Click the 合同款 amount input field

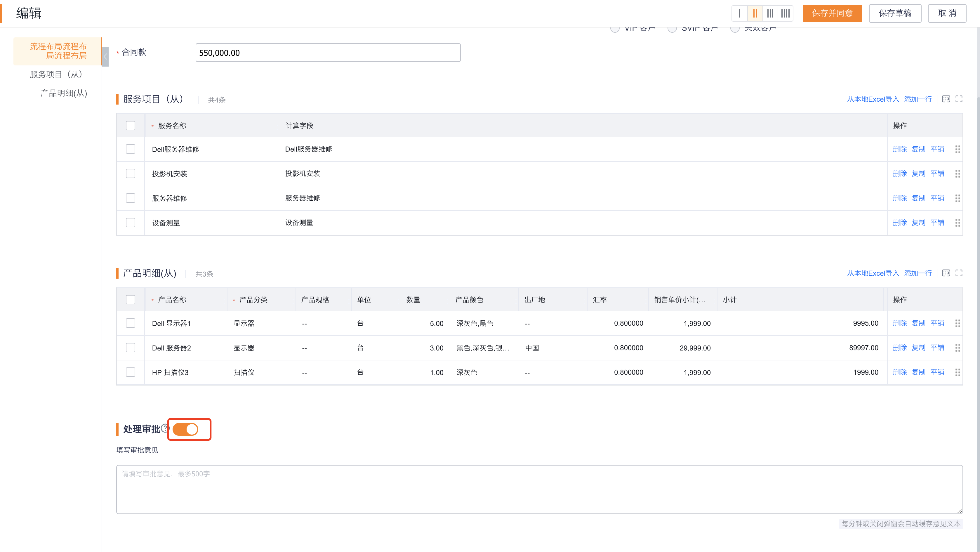click(328, 53)
